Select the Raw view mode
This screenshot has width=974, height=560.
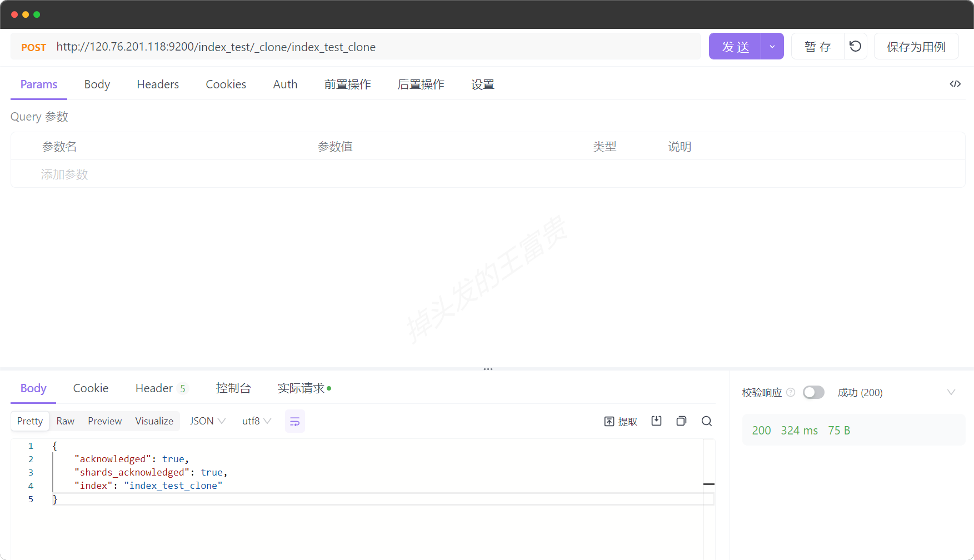click(x=65, y=421)
